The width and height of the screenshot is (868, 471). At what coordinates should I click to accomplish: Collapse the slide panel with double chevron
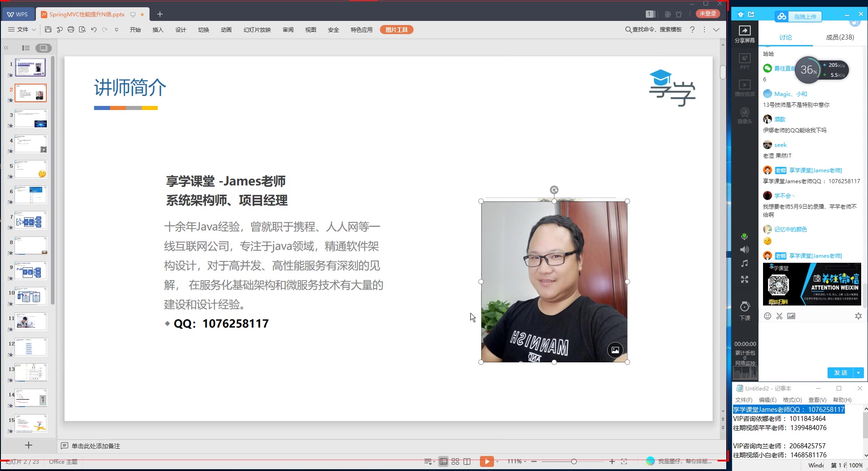click(x=6, y=48)
